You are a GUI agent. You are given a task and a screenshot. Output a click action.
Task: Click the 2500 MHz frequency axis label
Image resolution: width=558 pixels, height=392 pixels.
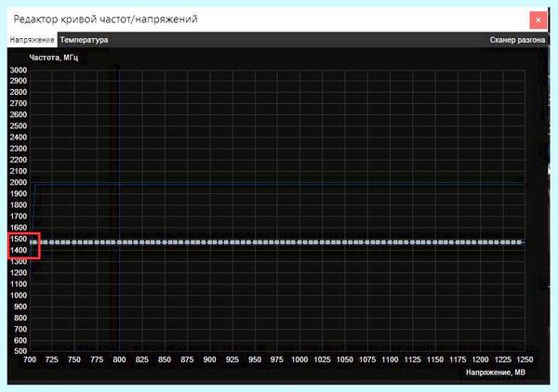(19, 126)
